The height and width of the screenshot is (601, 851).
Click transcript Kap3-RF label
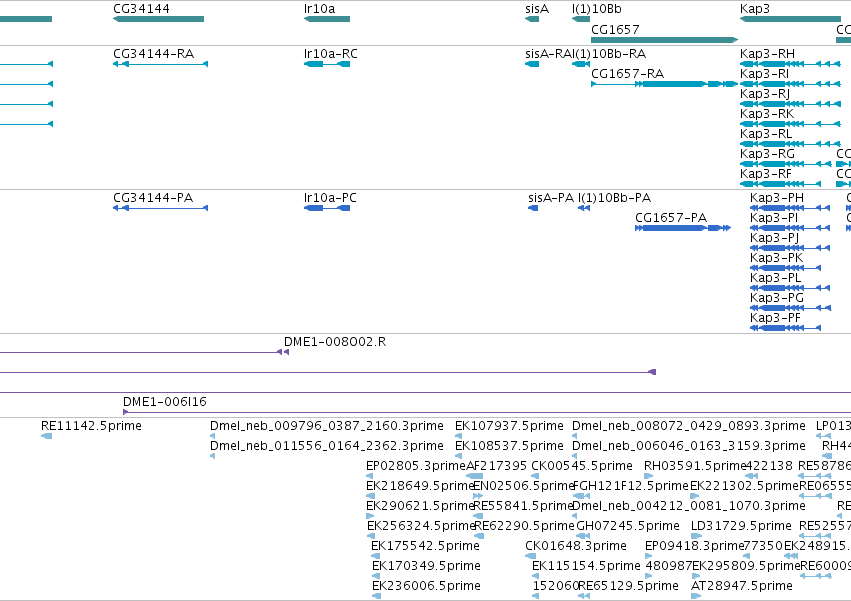tap(765, 174)
